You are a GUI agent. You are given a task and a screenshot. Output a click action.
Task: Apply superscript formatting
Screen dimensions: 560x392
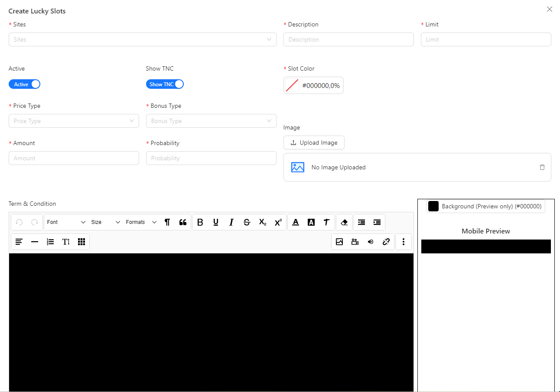coord(278,222)
